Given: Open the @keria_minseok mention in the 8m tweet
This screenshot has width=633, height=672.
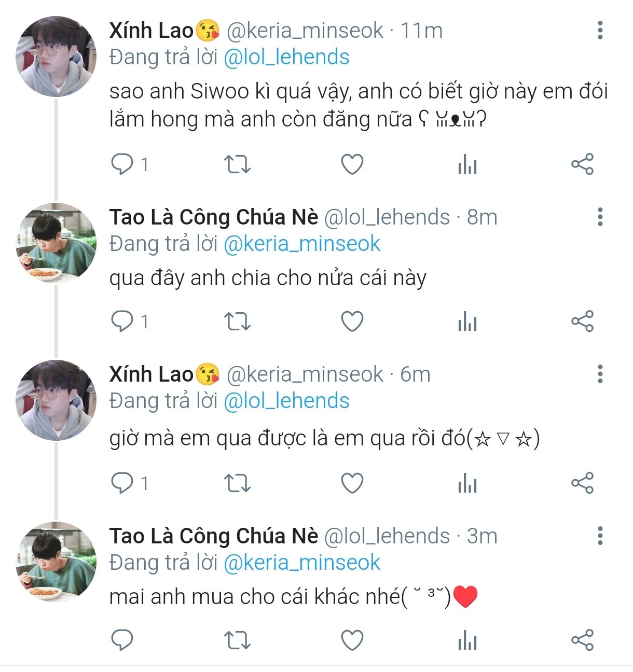Looking at the screenshot, I should click(302, 244).
